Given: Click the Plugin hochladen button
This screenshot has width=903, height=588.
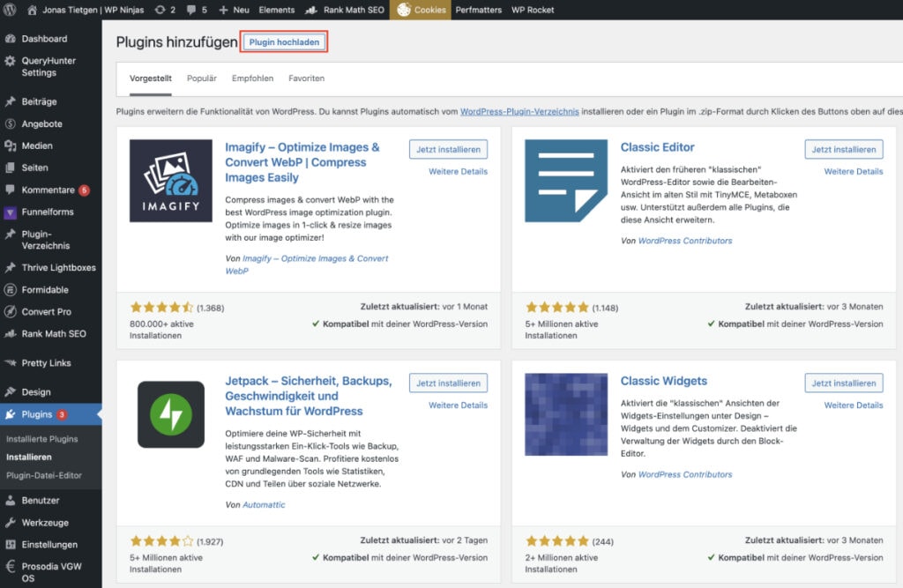Looking at the screenshot, I should pos(284,41).
